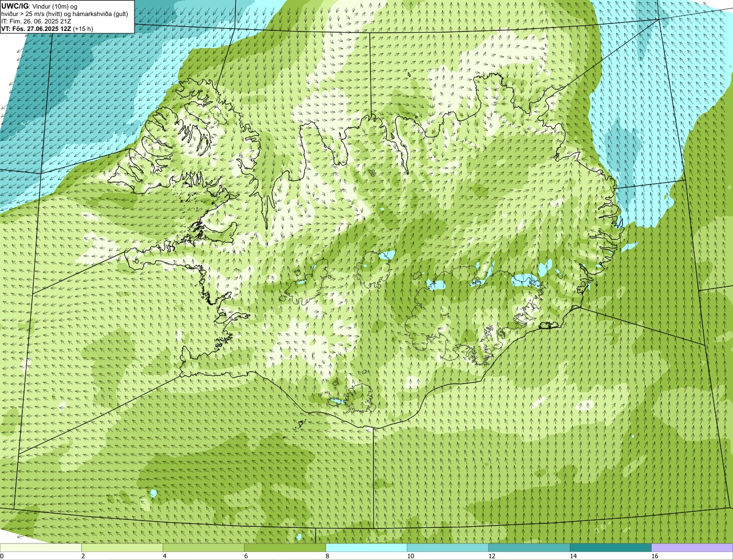Image resolution: width=733 pixels, height=560 pixels.
Task: Click the 14–16 m/s dark teal legend swatch
Action: [x=611, y=548]
